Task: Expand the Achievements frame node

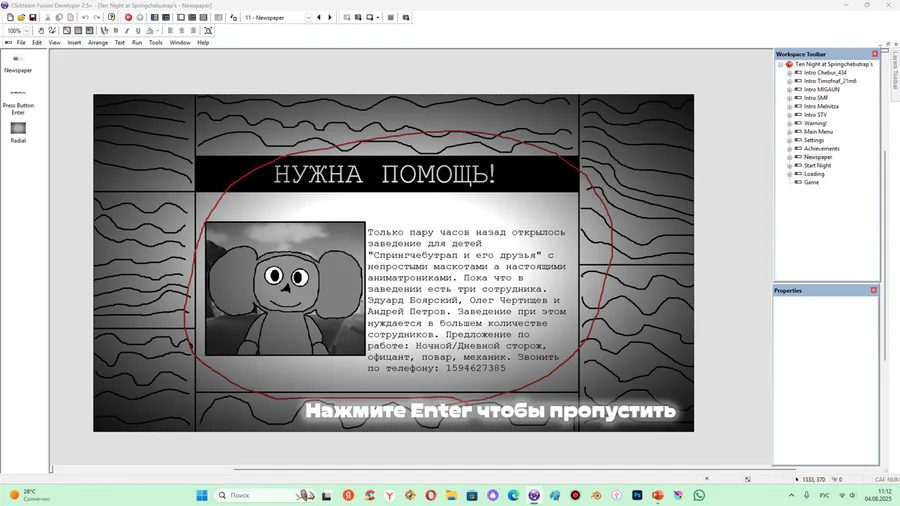Action: pos(789,149)
